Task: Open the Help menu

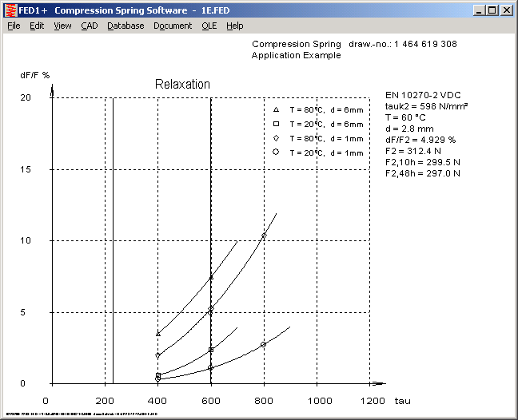Action: (x=234, y=26)
